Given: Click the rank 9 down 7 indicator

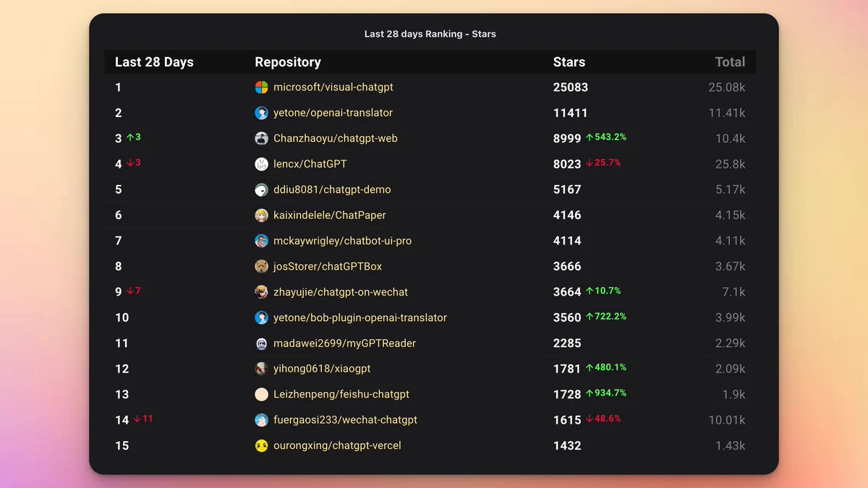Looking at the screenshot, I should point(134,291).
